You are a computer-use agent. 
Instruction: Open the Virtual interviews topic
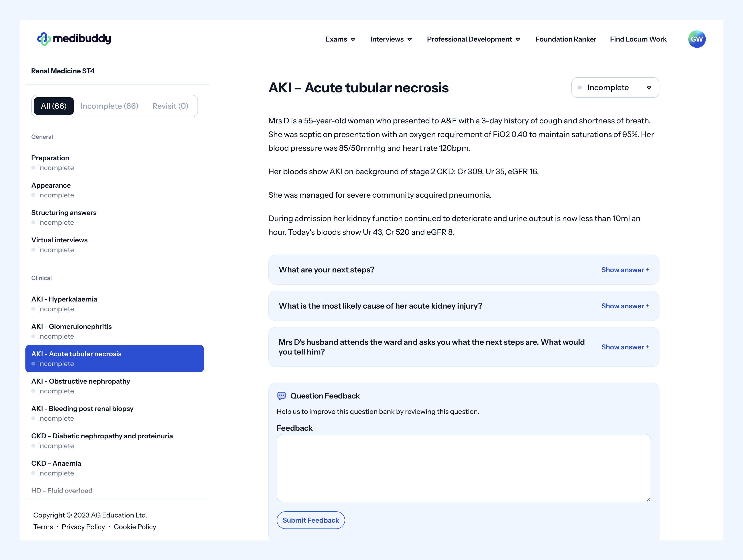pyautogui.click(x=114, y=245)
